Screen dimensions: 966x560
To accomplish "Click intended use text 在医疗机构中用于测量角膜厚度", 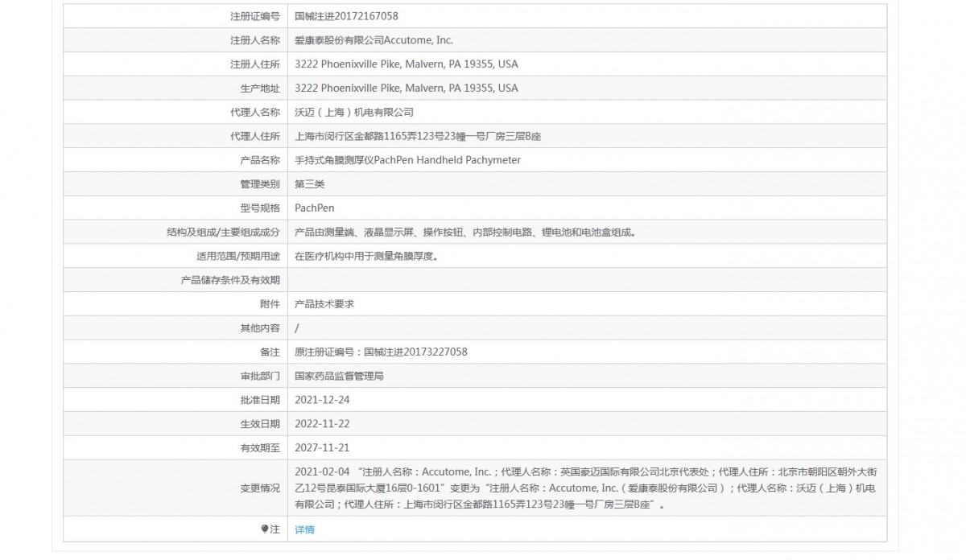I will [x=369, y=257].
